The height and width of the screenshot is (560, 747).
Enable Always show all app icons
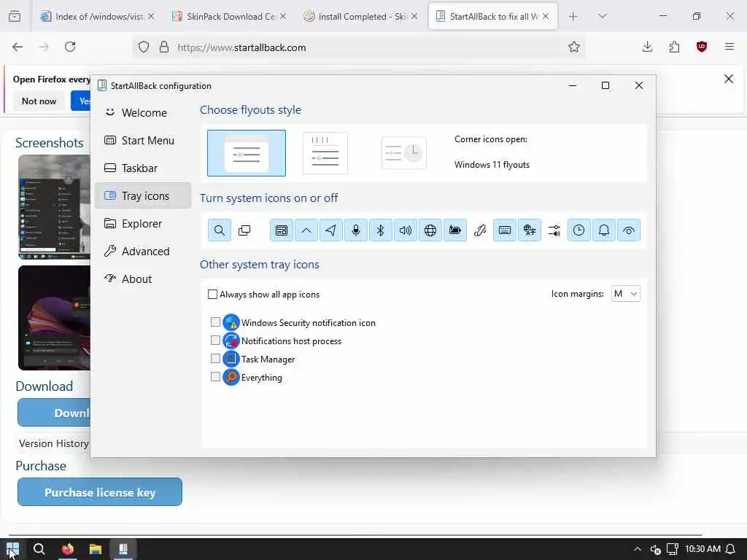click(x=212, y=295)
